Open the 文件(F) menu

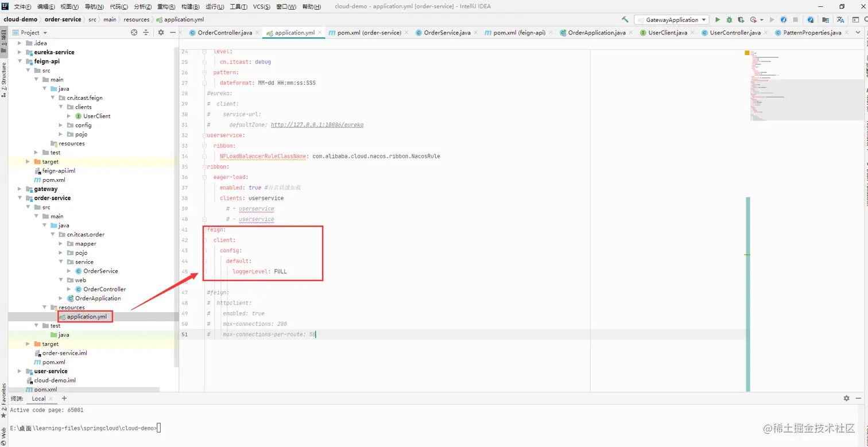[x=22, y=6]
